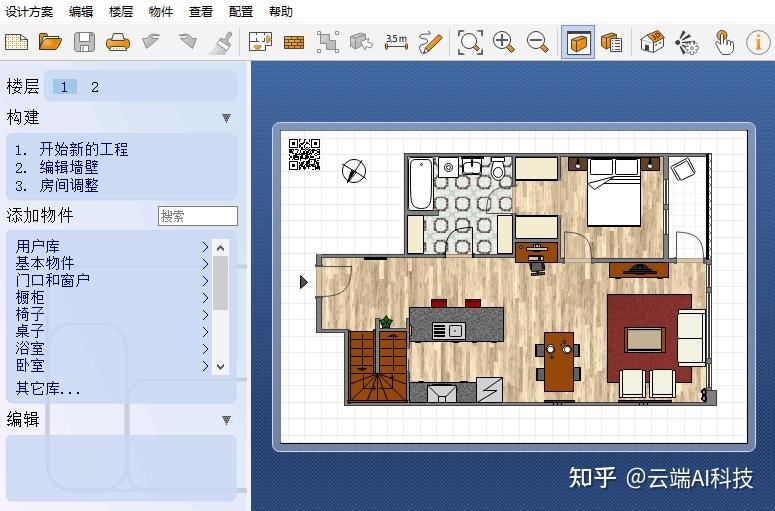The width and height of the screenshot is (775, 511).
Task: Click the new project icon
Action: [17, 42]
